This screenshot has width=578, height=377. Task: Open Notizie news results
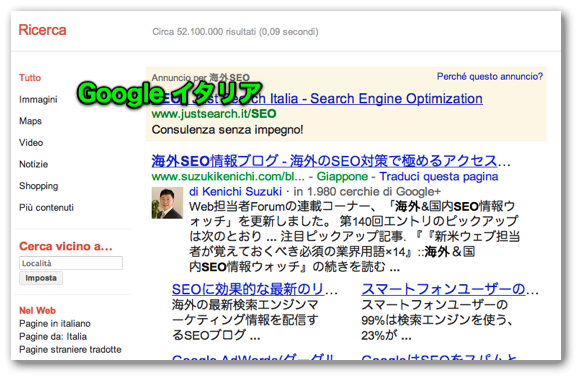pyautogui.click(x=34, y=164)
